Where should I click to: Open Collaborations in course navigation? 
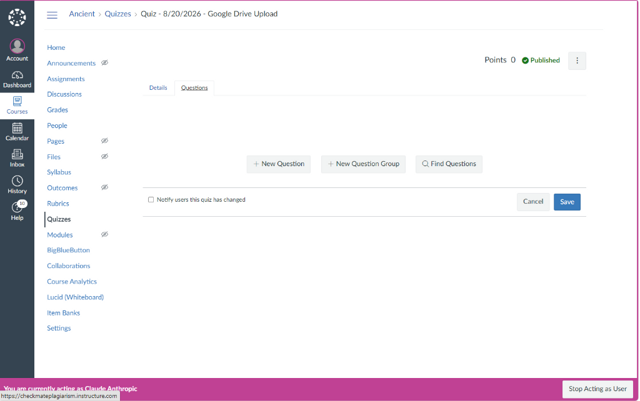point(68,266)
